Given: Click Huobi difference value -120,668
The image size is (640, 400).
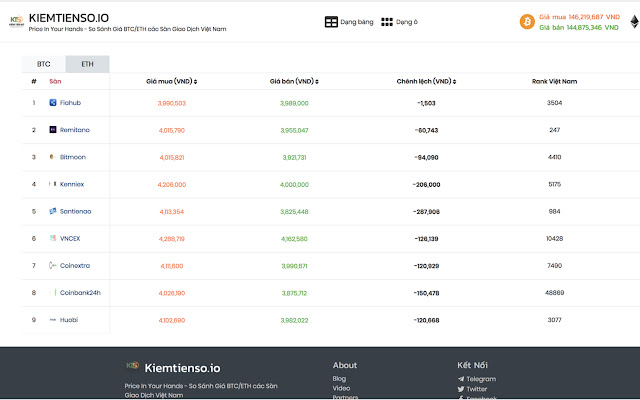Looking at the screenshot, I should pos(427,320).
